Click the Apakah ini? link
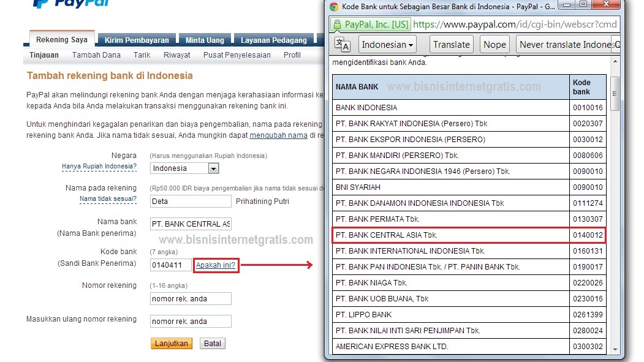This screenshot has width=644, height=362. [216, 265]
